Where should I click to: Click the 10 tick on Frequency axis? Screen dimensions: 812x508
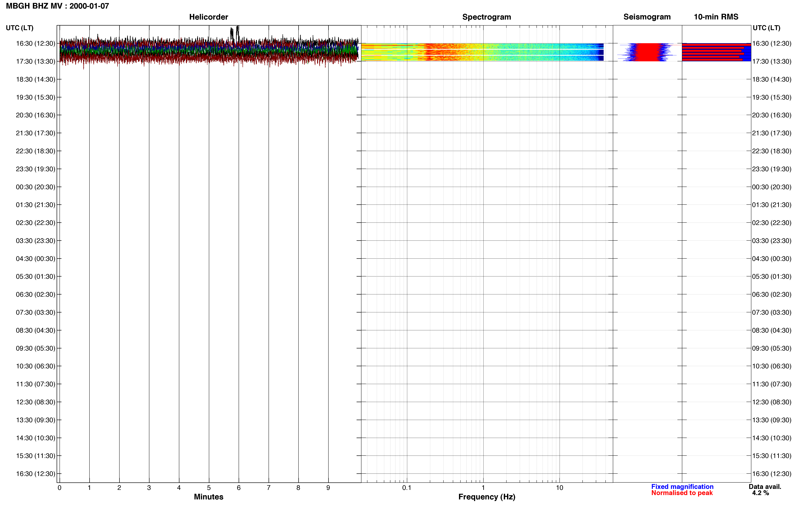559,488
